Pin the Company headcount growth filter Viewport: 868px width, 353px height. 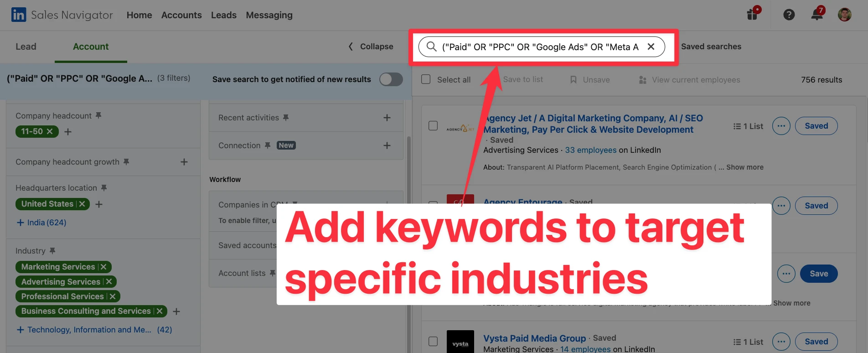pyautogui.click(x=126, y=161)
